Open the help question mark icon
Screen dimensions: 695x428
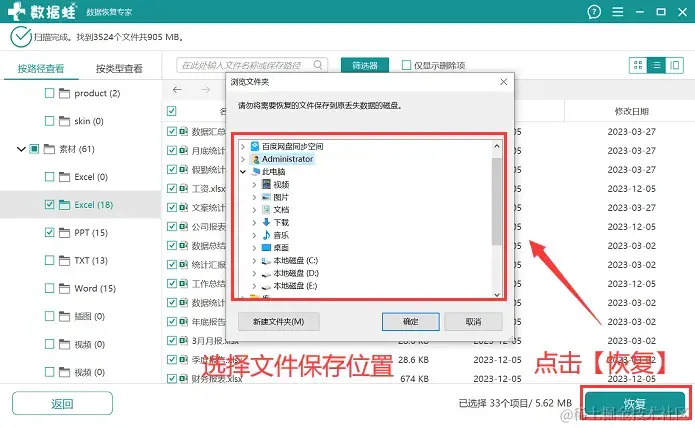click(x=594, y=12)
